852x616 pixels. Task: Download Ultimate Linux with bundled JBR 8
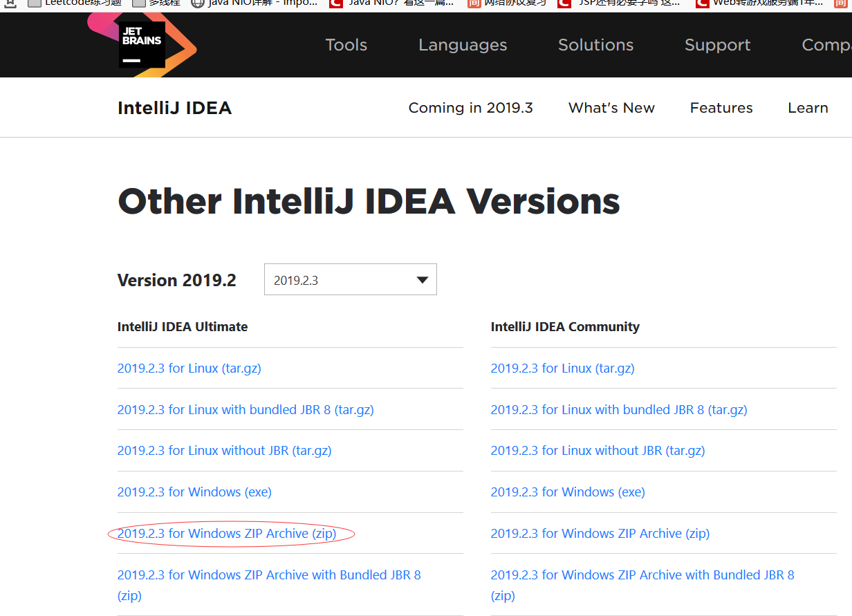pyautogui.click(x=246, y=410)
